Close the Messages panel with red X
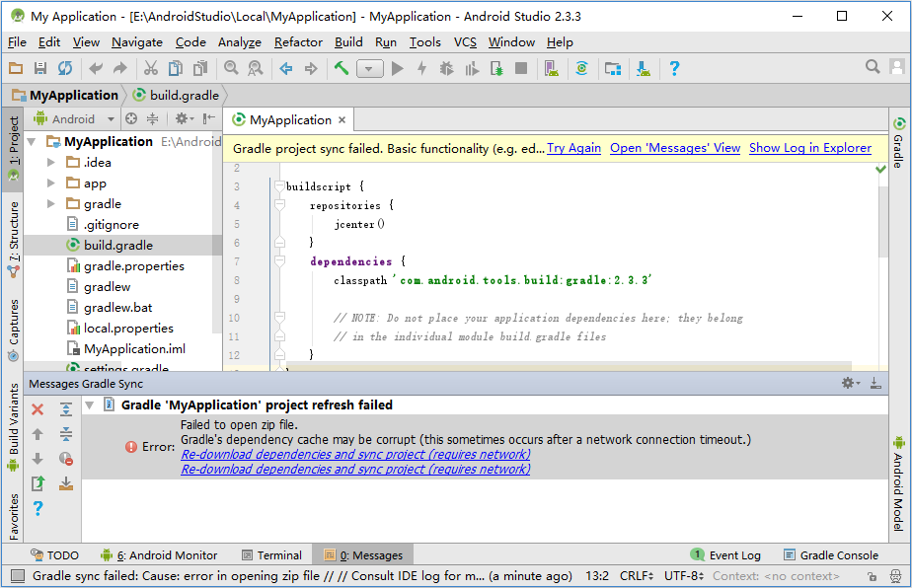Screen dimensions: 912x588 click(38, 409)
